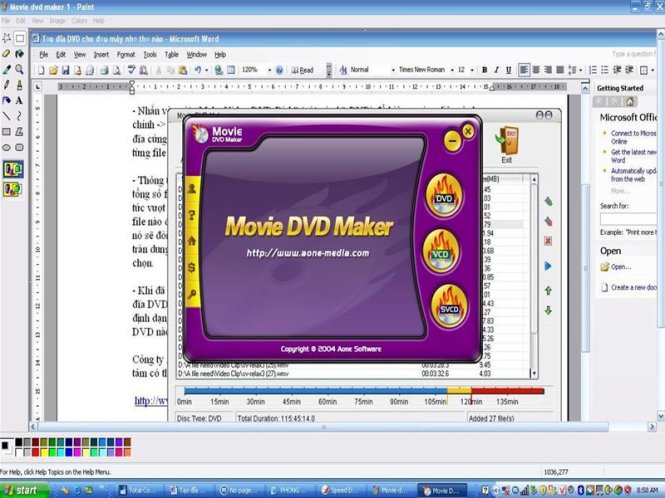Toggle Align Left in Word toolbar

coord(524,70)
